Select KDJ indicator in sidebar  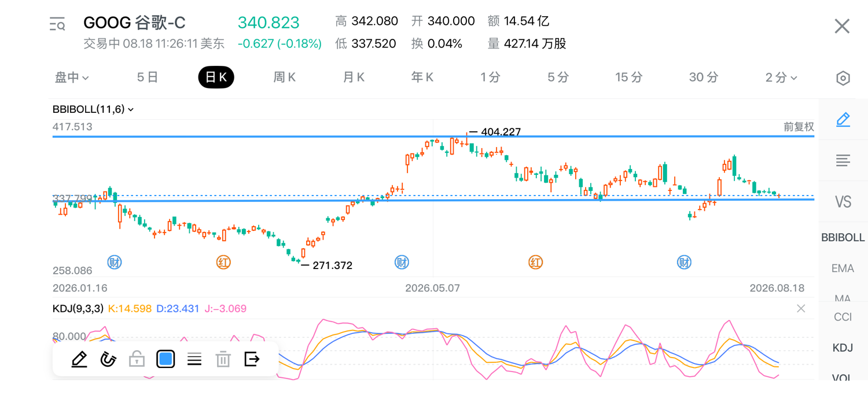pyautogui.click(x=843, y=348)
